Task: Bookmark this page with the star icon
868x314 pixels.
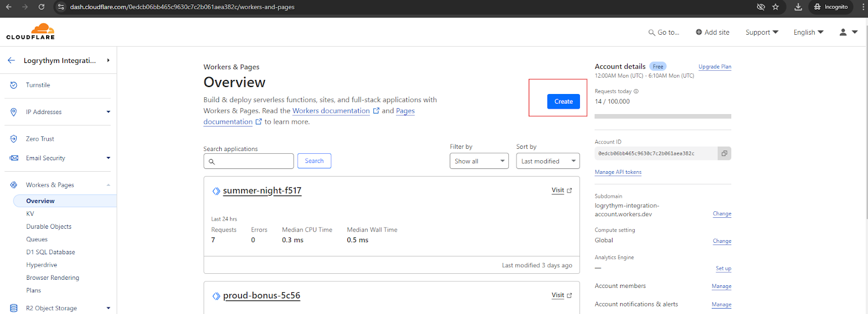Action: click(775, 7)
